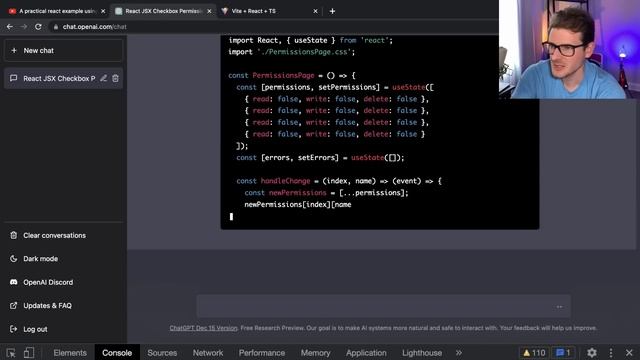Click the 110 warnings badge
This screenshot has height=360, width=640.
[534, 353]
